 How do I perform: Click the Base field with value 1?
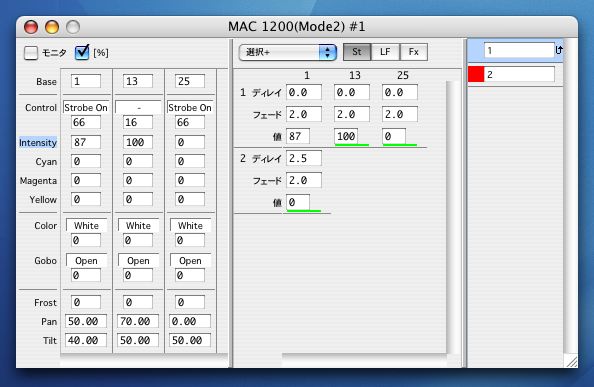click(x=86, y=81)
